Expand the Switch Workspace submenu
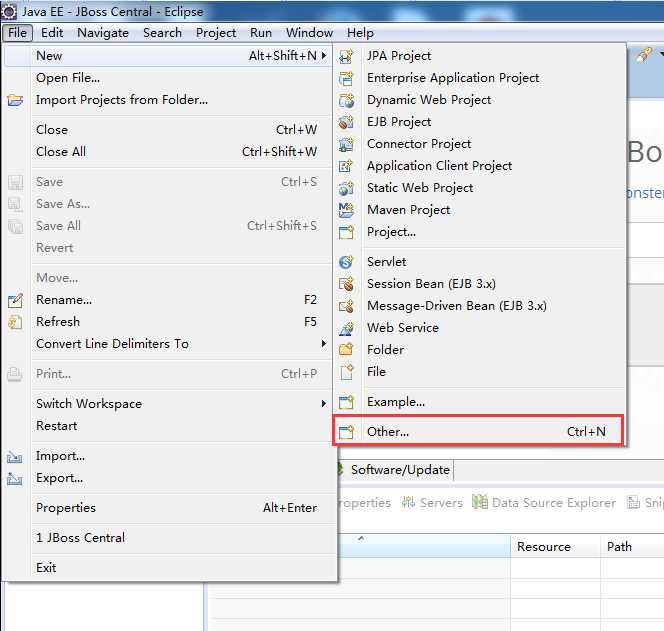 click(324, 404)
